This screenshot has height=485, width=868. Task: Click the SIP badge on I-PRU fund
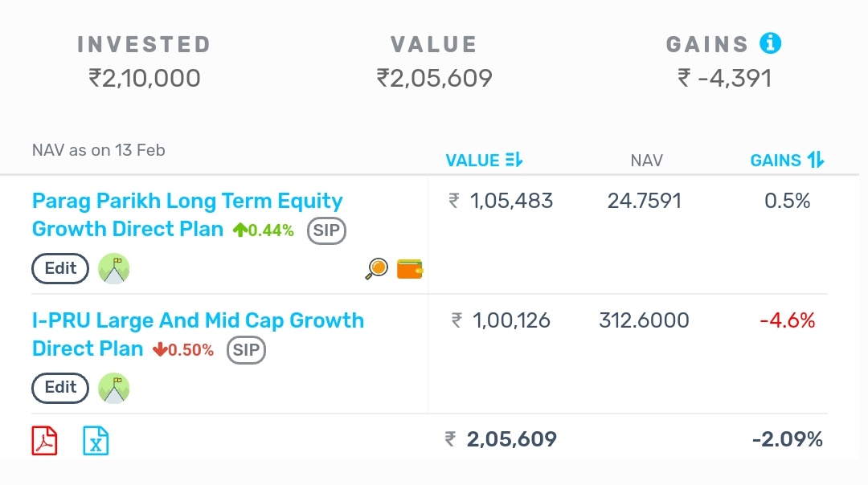[246, 351]
